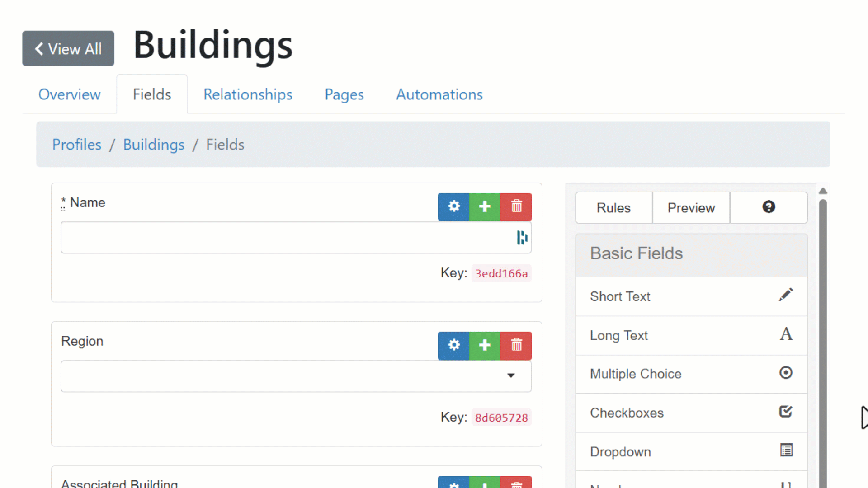
Task: Expand the Region dropdown
Action: coord(511,376)
